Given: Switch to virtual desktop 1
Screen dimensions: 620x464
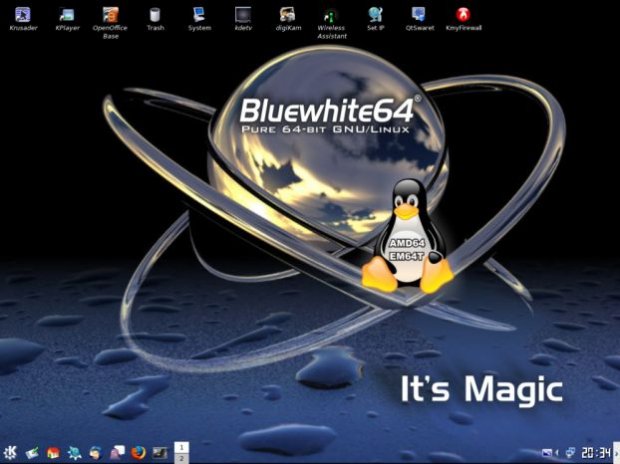Looking at the screenshot, I should (x=181, y=447).
